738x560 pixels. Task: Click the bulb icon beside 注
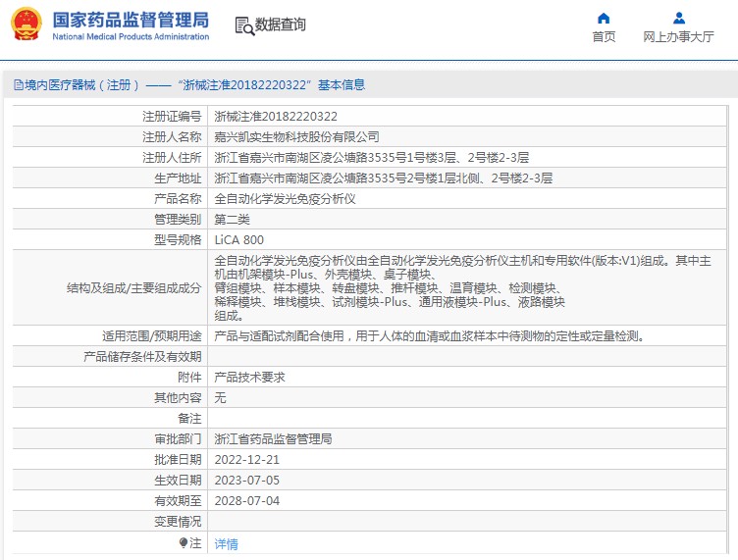[x=183, y=542]
